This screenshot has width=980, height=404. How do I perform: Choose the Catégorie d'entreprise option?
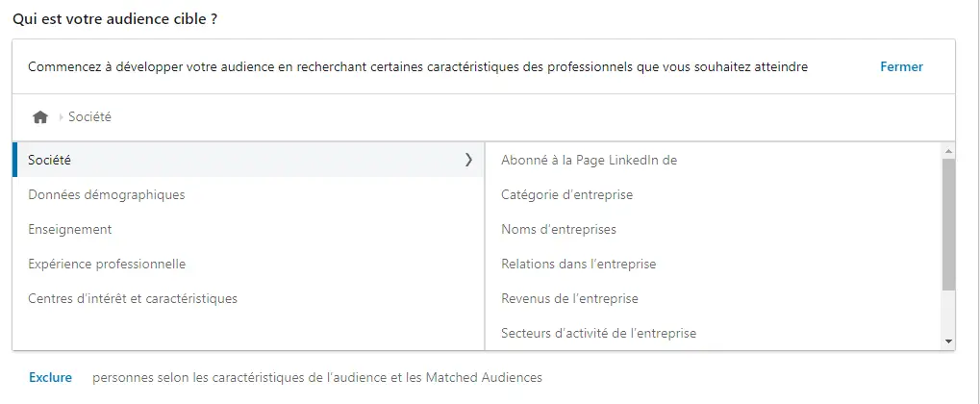[714, 195]
